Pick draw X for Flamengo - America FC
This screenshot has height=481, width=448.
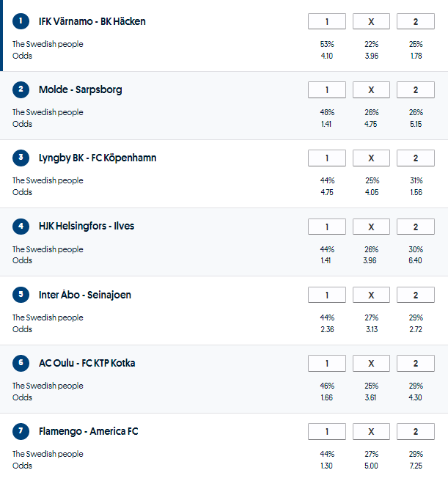(x=371, y=432)
